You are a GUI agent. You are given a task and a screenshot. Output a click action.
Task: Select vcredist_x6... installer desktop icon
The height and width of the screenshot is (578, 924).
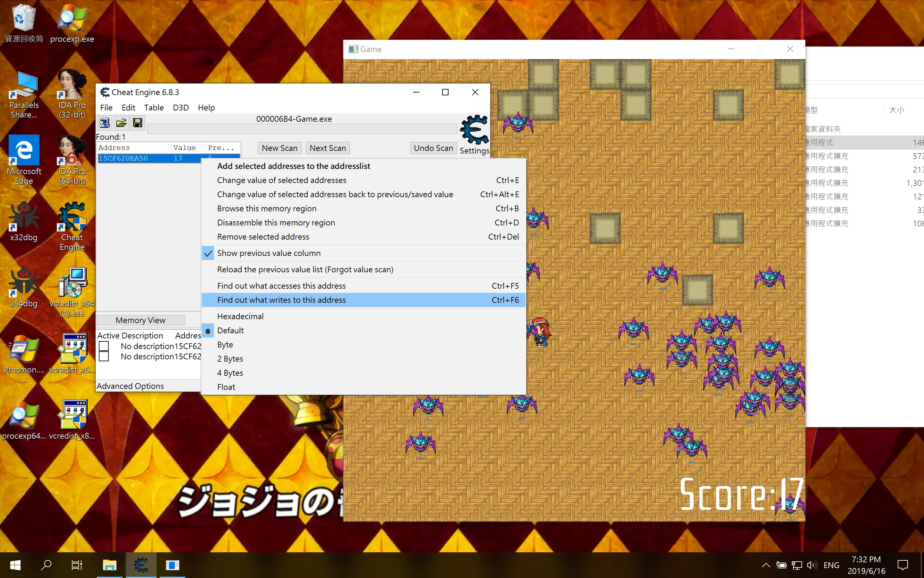click(72, 354)
